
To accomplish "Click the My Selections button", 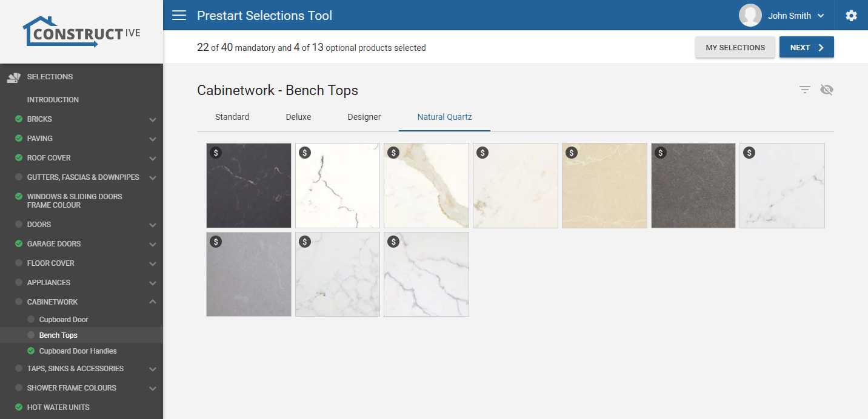I will tap(735, 47).
